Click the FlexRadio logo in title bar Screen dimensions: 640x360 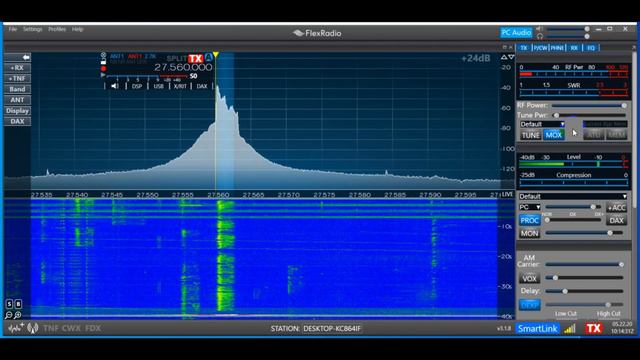click(317, 33)
